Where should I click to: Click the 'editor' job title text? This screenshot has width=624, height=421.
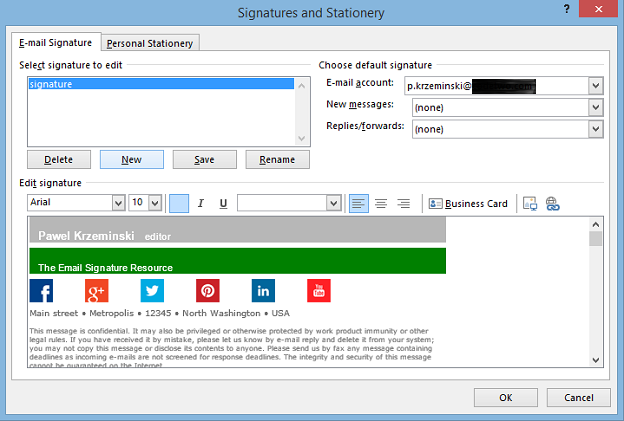(158, 237)
